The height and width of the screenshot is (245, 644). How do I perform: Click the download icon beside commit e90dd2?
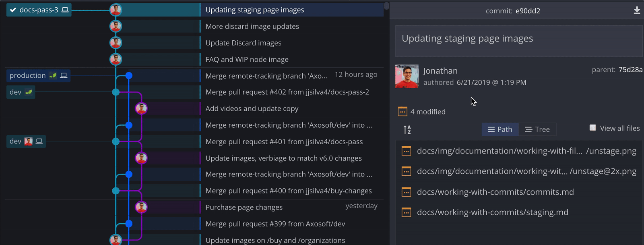tap(637, 10)
